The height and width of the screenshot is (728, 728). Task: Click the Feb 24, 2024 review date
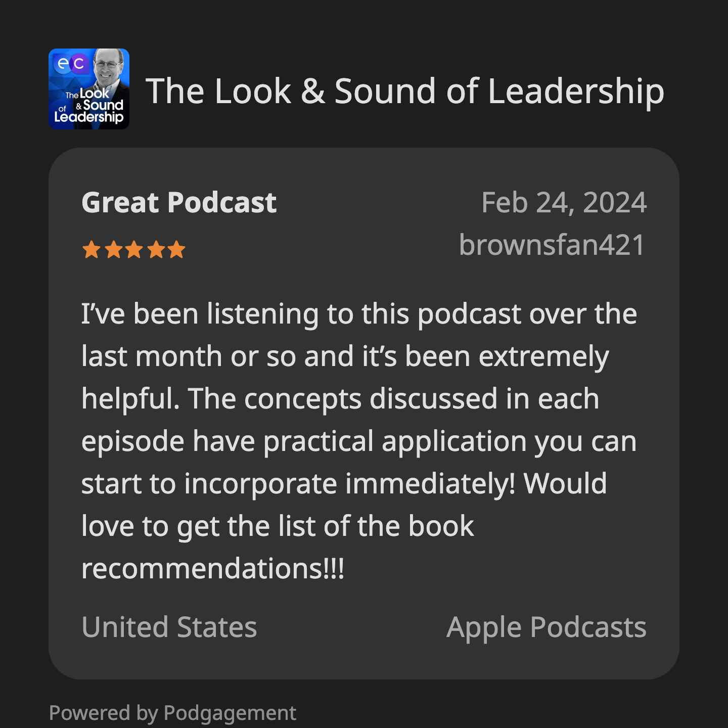pyautogui.click(x=564, y=203)
